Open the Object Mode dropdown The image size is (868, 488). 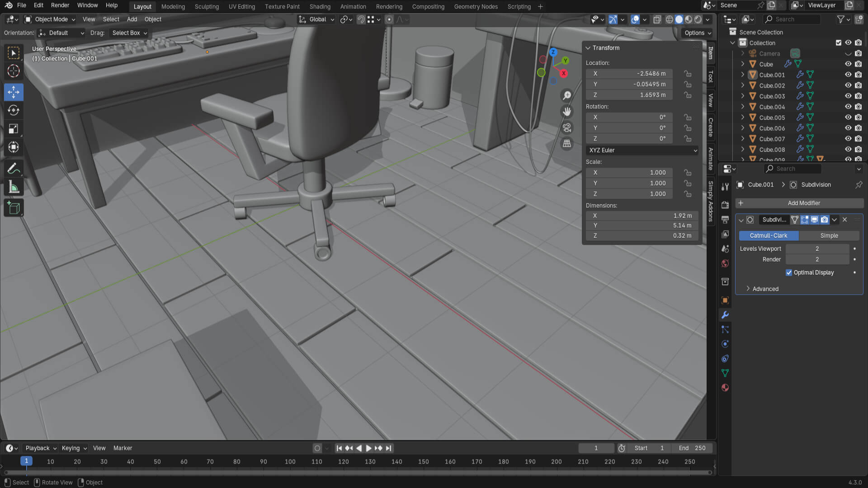(50, 19)
